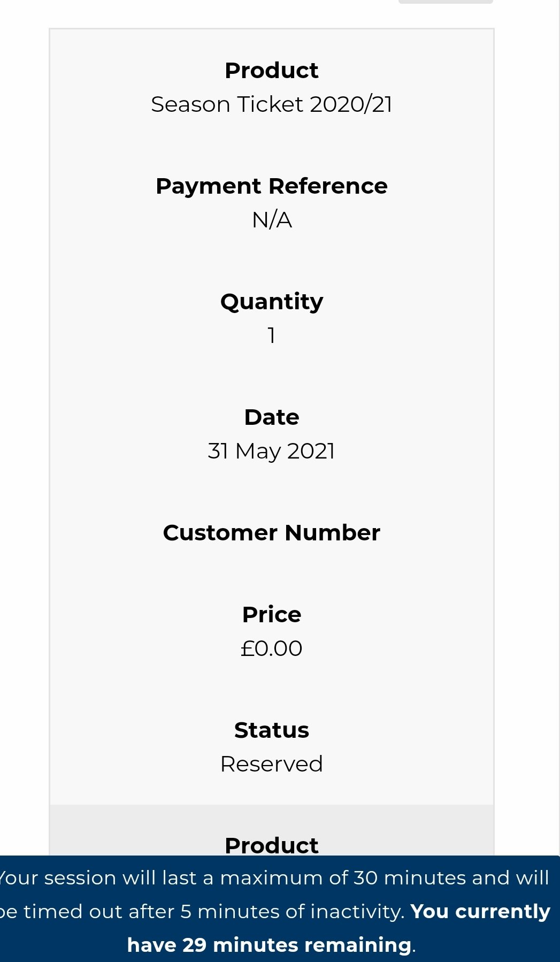
Task: Click the empty area below Customer Number
Action: 271,567
